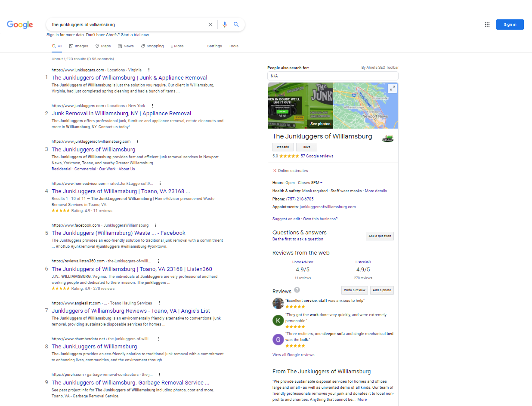Image resolution: width=532 pixels, height=406 pixels.
Task: Open options menu for chamberdata.net result
Action: (159, 338)
